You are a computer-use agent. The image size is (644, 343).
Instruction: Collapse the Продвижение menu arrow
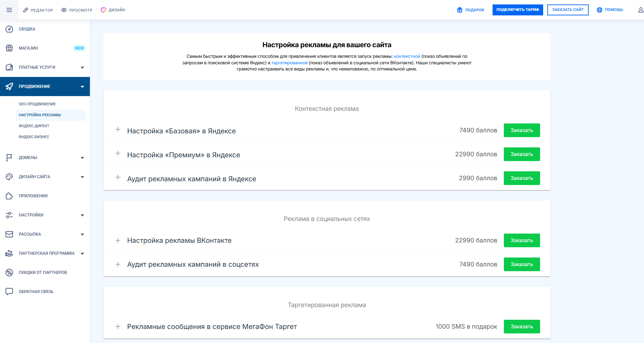[82, 87]
